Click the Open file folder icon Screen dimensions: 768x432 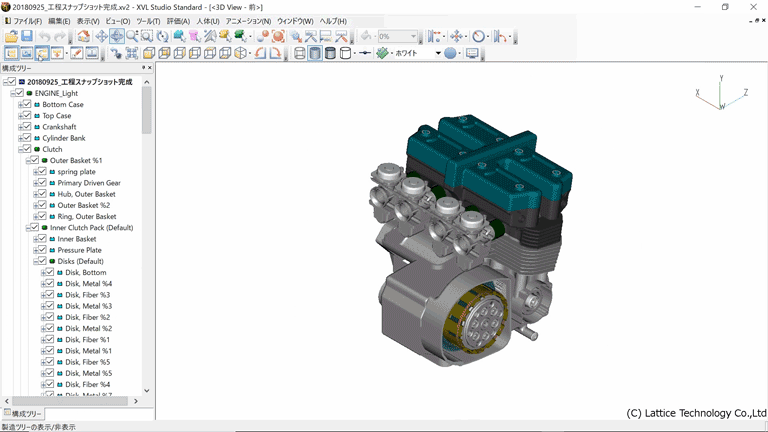tap(11, 37)
